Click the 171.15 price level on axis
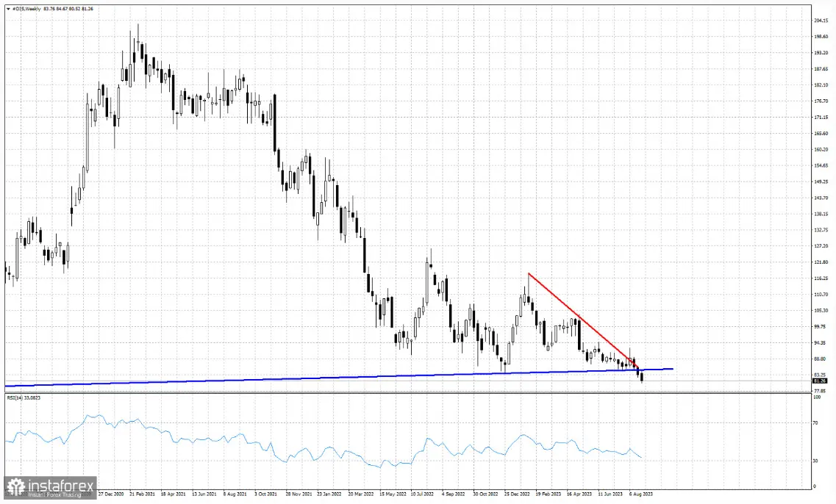 [822, 118]
